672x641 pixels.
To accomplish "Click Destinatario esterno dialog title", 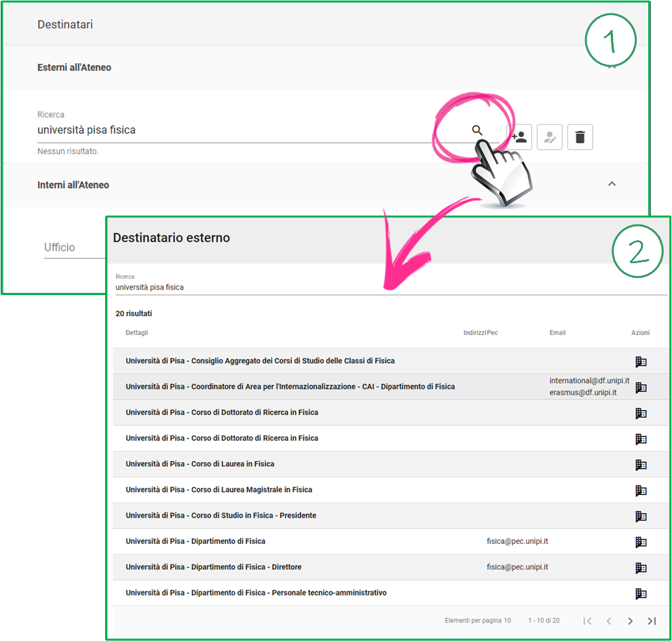I will [x=172, y=237].
